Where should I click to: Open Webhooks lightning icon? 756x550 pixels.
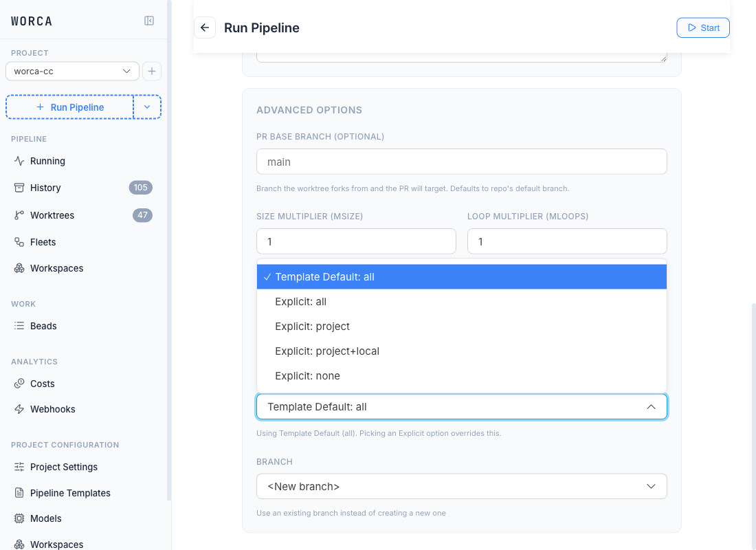point(19,409)
